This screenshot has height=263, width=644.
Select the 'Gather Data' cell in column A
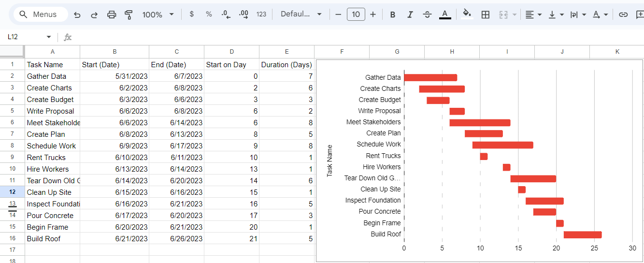coord(53,76)
